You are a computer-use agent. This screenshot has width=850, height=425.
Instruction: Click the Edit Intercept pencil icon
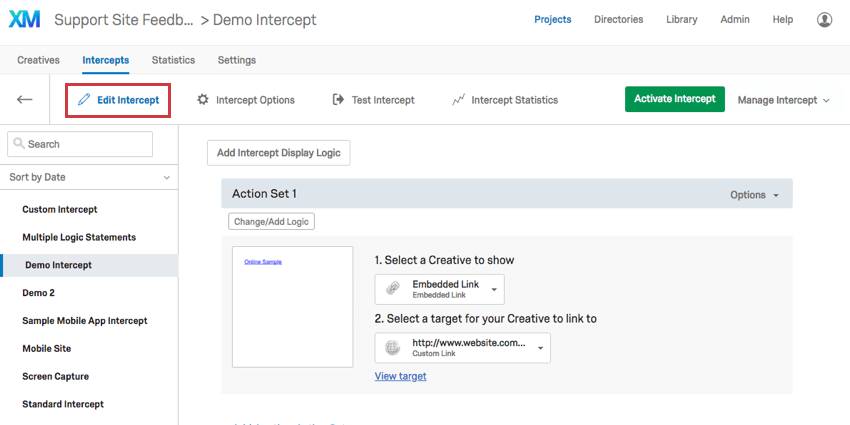[x=84, y=100]
